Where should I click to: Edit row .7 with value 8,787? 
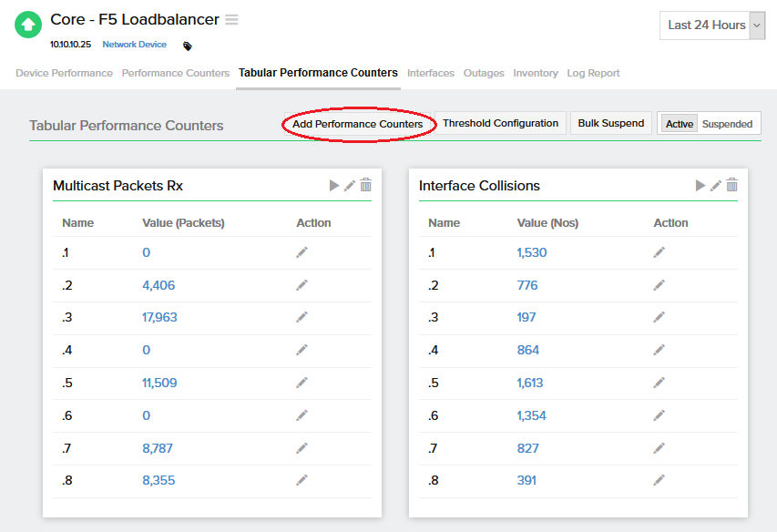302,448
